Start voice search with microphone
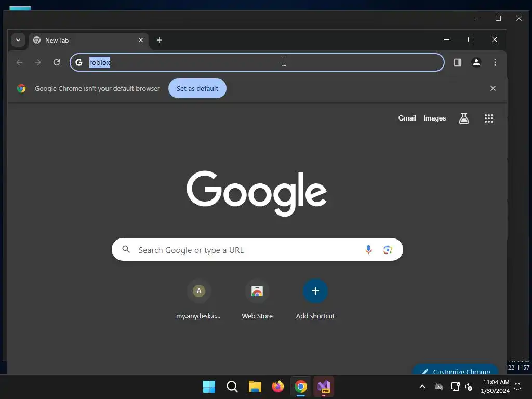Screen dimensions: 532x399 pos(368,250)
